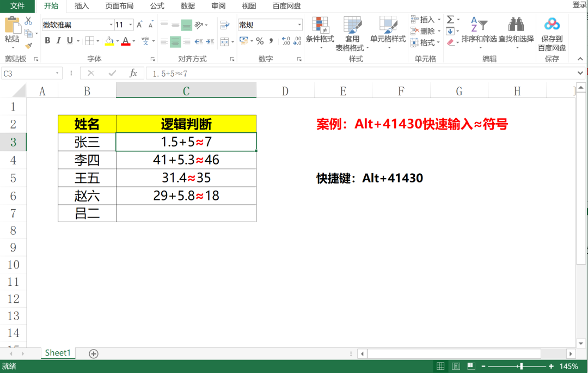The image size is (588, 373).
Task: Click the Sheet1 tab
Action: point(58,353)
